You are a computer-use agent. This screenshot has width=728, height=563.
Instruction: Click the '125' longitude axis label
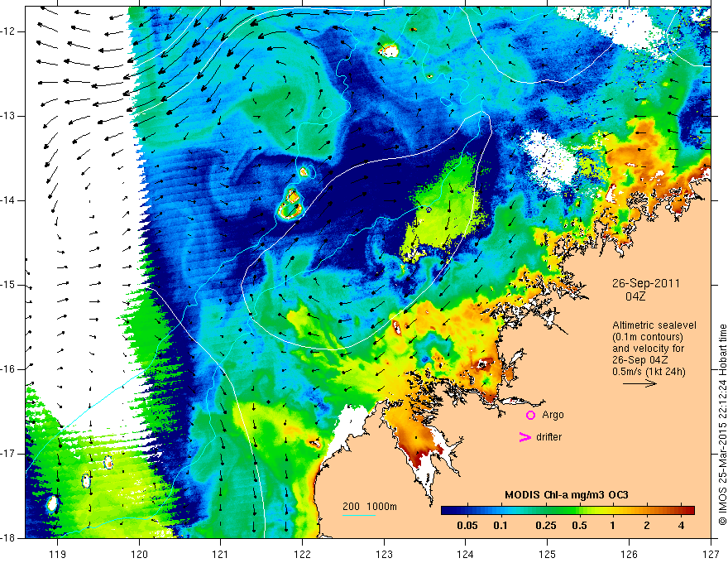pyautogui.click(x=548, y=554)
